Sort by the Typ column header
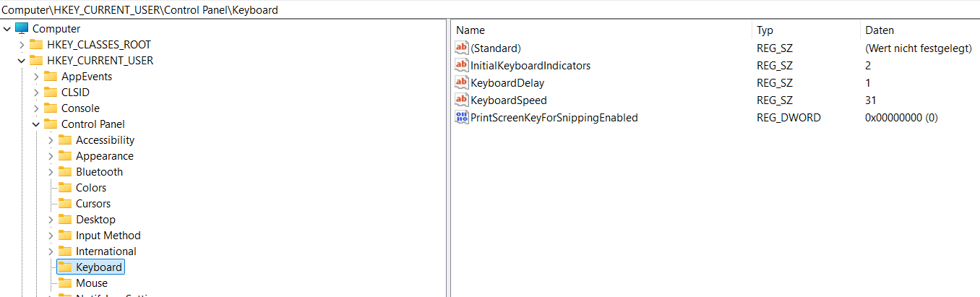 coord(807,30)
